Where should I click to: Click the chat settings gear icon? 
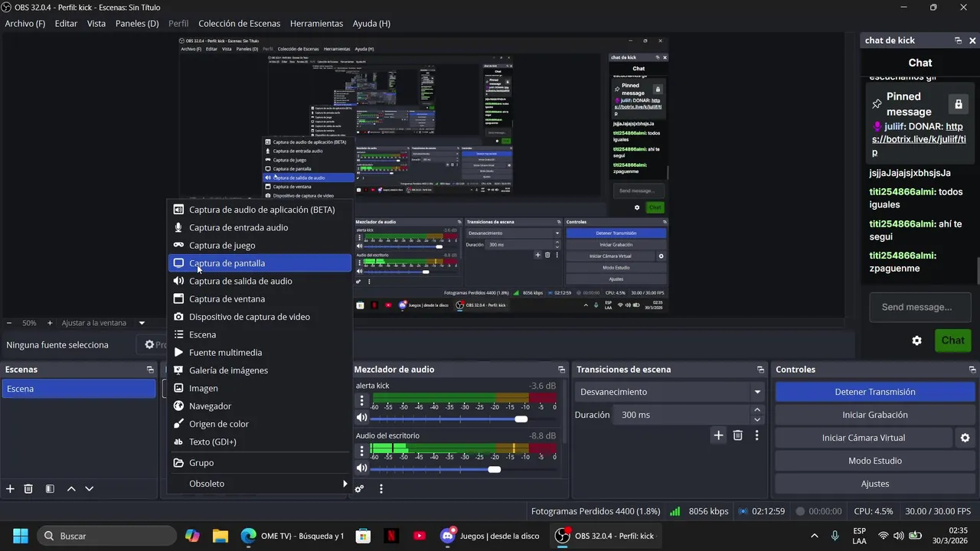pyautogui.click(x=916, y=341)
